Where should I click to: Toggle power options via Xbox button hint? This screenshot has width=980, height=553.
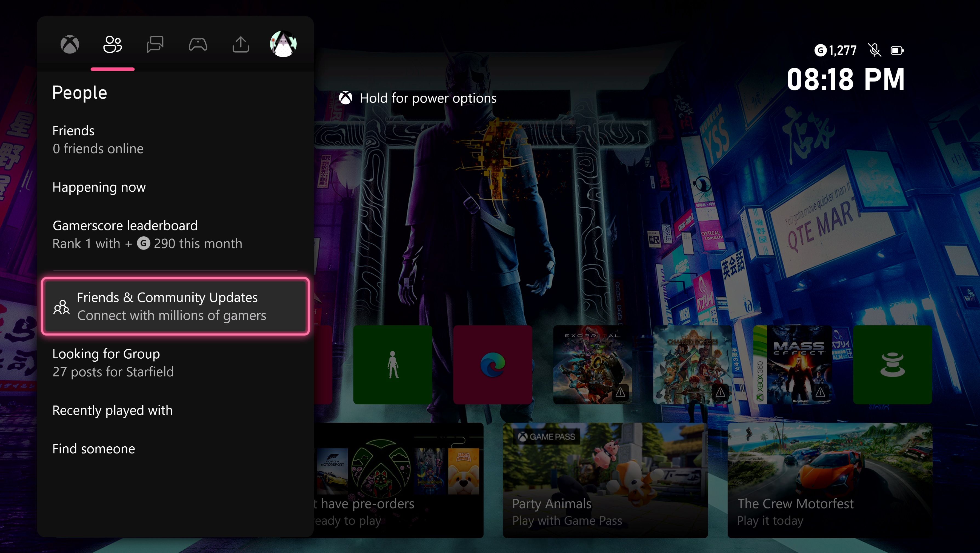click(347, 98)
